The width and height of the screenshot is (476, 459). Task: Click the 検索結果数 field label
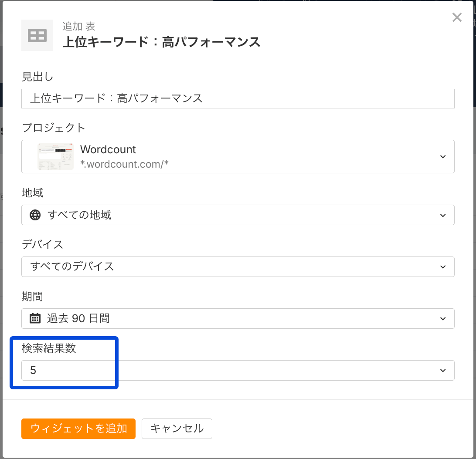point(49,348)
